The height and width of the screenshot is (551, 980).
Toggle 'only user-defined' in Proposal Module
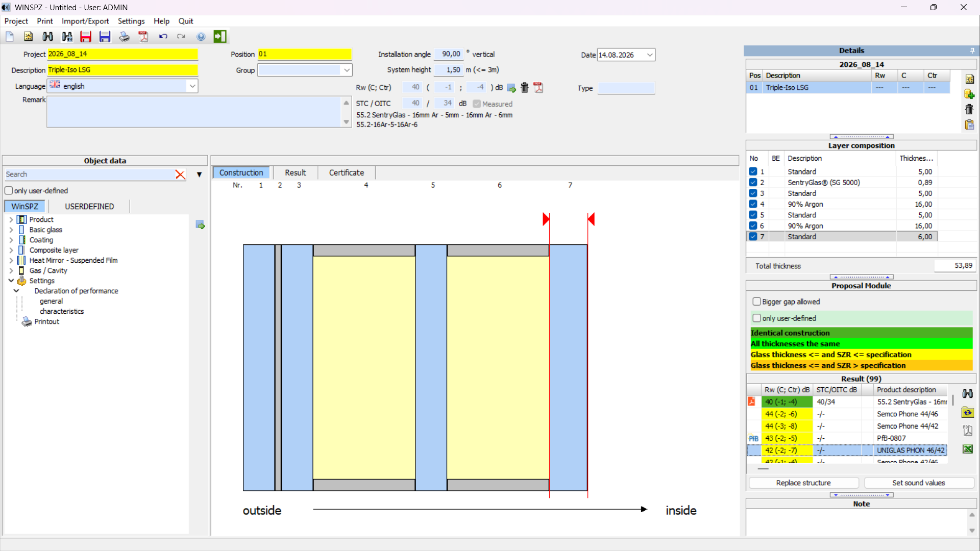(x=757, y=318)
